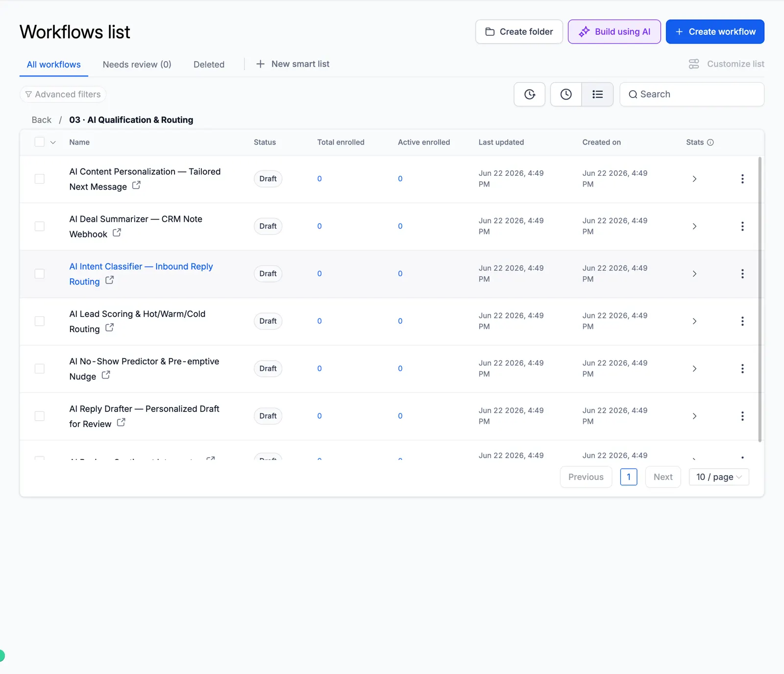784x674 pixels.
Task: Click the Create workflow button
Action: tap(715, 32)
